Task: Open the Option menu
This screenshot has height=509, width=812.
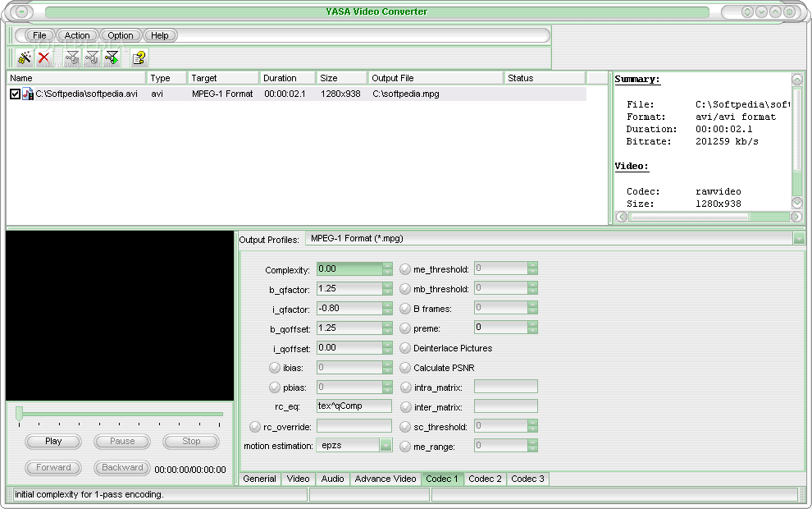Action: (x=120, y=35)
